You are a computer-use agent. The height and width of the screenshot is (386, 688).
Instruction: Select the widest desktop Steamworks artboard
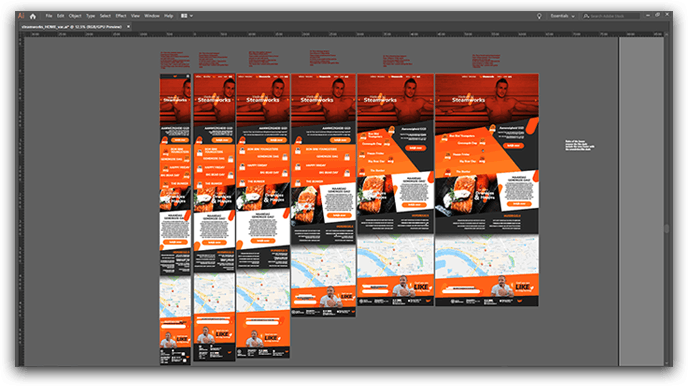coord(487,189)
